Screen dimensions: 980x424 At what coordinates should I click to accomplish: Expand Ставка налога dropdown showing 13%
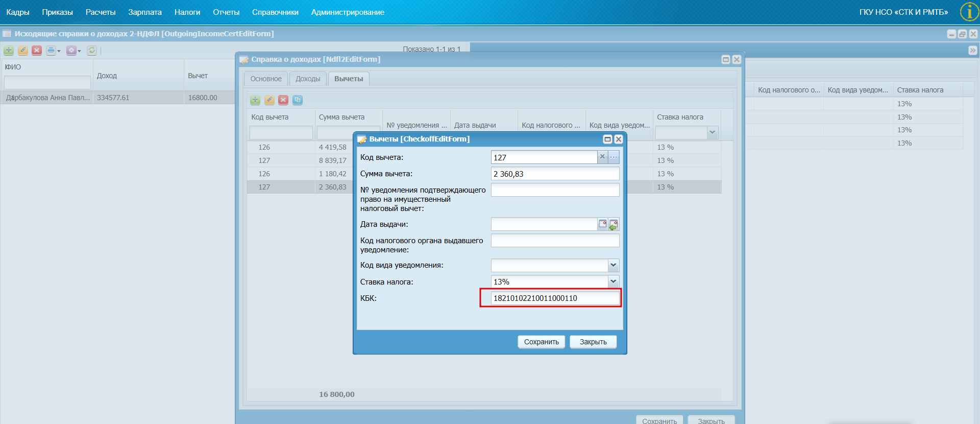614,281
